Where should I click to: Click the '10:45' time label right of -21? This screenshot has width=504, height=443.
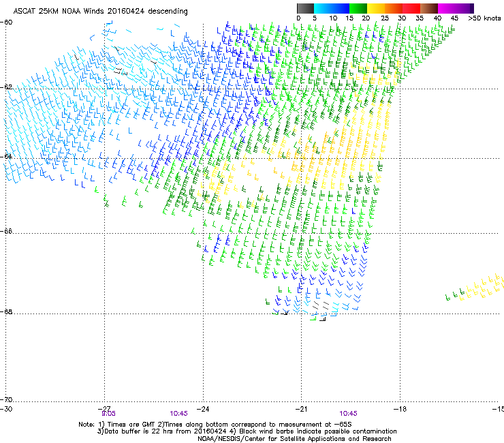coord(348,414)
